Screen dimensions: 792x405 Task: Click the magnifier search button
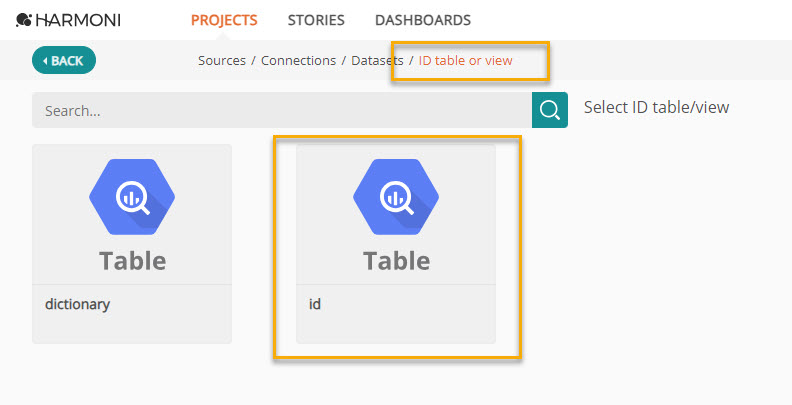pyautogui.click(x=550, y=110)
